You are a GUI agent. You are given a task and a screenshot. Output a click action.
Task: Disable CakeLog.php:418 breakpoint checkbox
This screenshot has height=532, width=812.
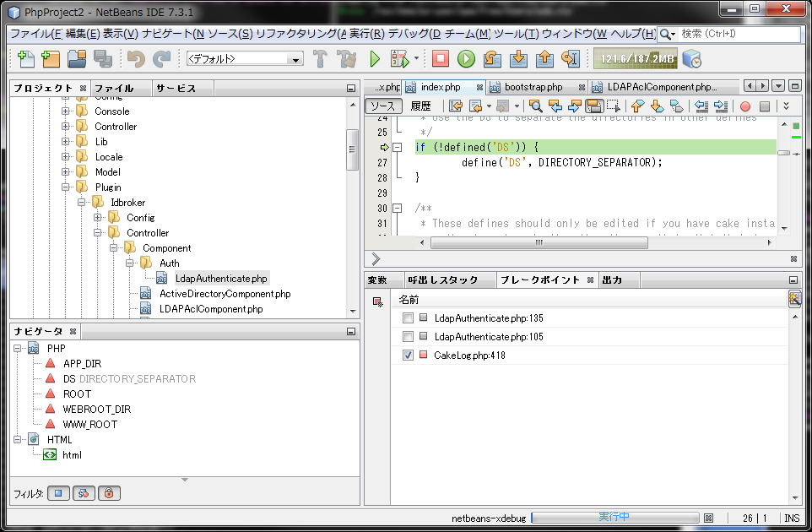point(408,356)
